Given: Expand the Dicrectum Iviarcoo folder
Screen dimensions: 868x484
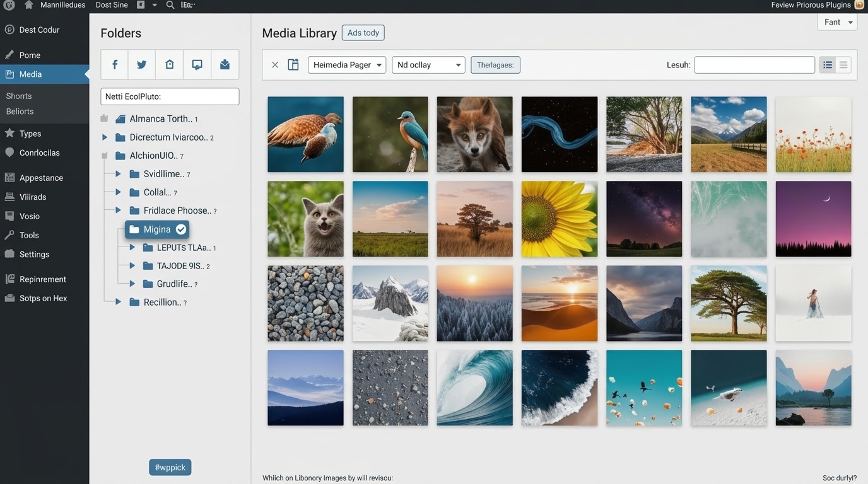Looking at the screenshot, I should pyautogui.click(x=105, y=137).
